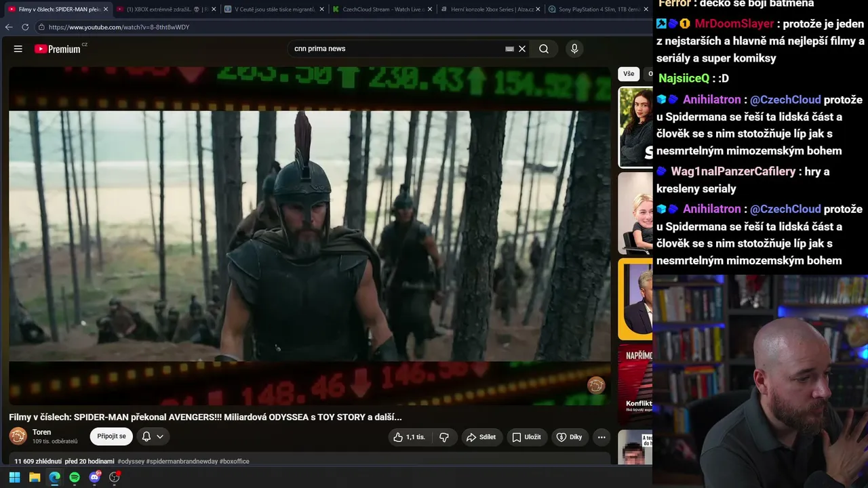868x488 pixels.
Task: Select the Vše filter chip
Action: click(x=629, y=74)
